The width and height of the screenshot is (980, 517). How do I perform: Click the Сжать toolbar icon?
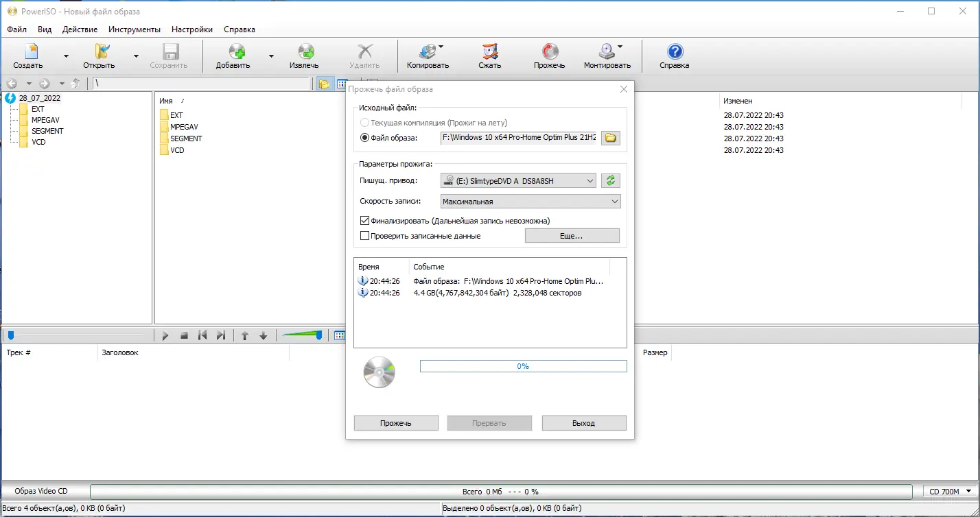[490, 52]
